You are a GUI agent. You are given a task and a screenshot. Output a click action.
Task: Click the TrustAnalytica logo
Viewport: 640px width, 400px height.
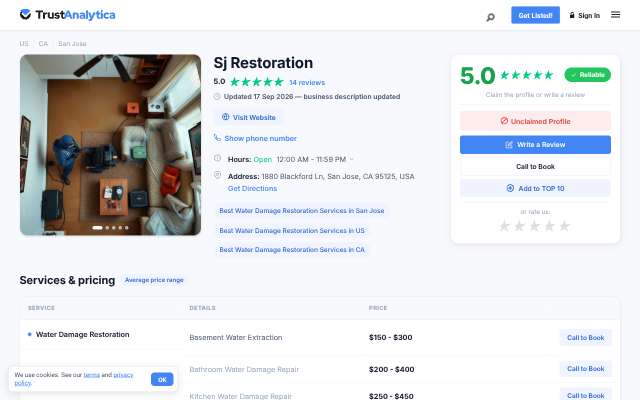tap(67, 15)
